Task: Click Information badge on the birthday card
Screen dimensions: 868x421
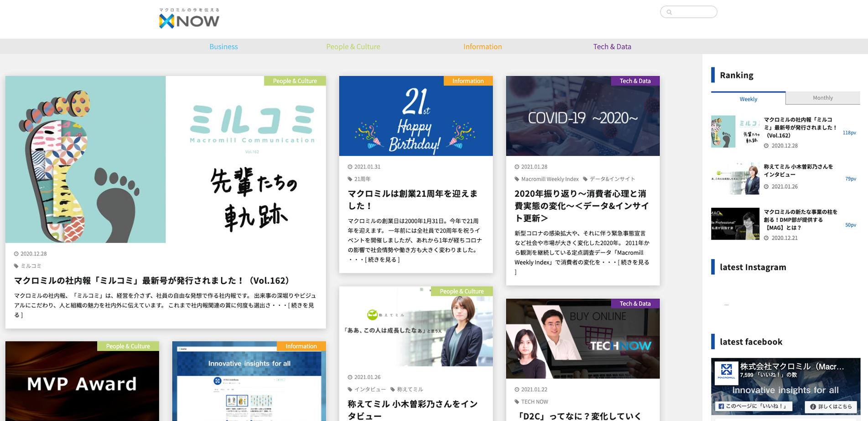Action: [x=468, y=81]
